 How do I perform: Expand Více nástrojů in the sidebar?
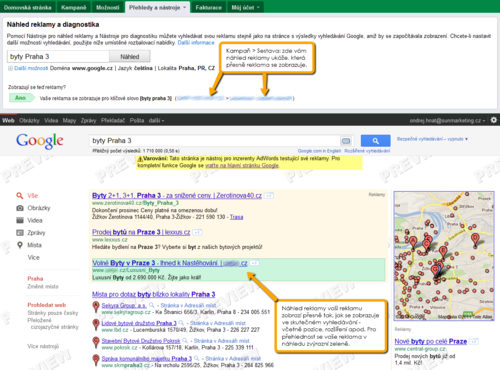click(x=43, y=346)
